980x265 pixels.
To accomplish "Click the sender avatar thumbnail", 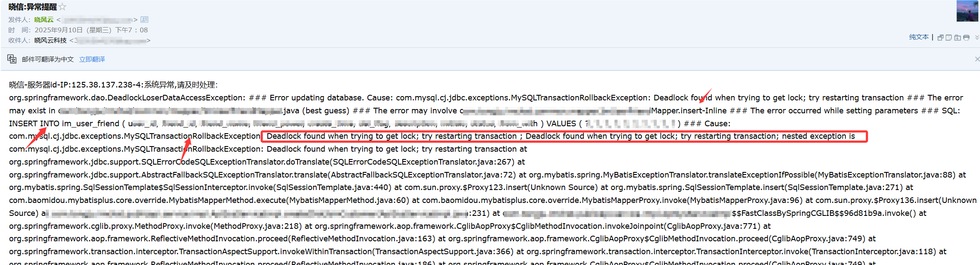I will click(x=967, y=11).
